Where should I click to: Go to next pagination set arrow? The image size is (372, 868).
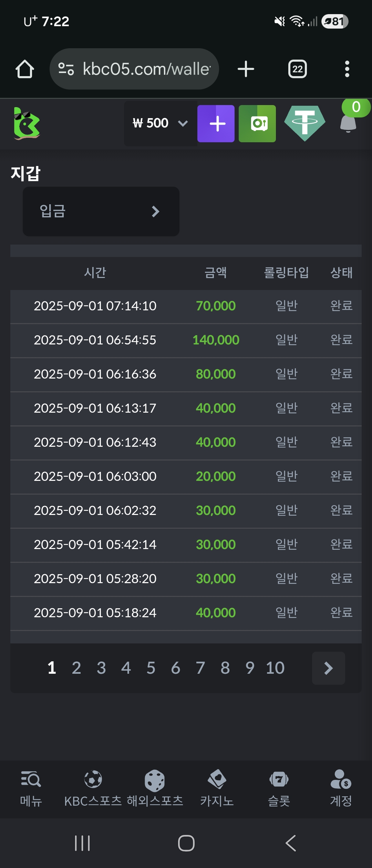[328, 668]
